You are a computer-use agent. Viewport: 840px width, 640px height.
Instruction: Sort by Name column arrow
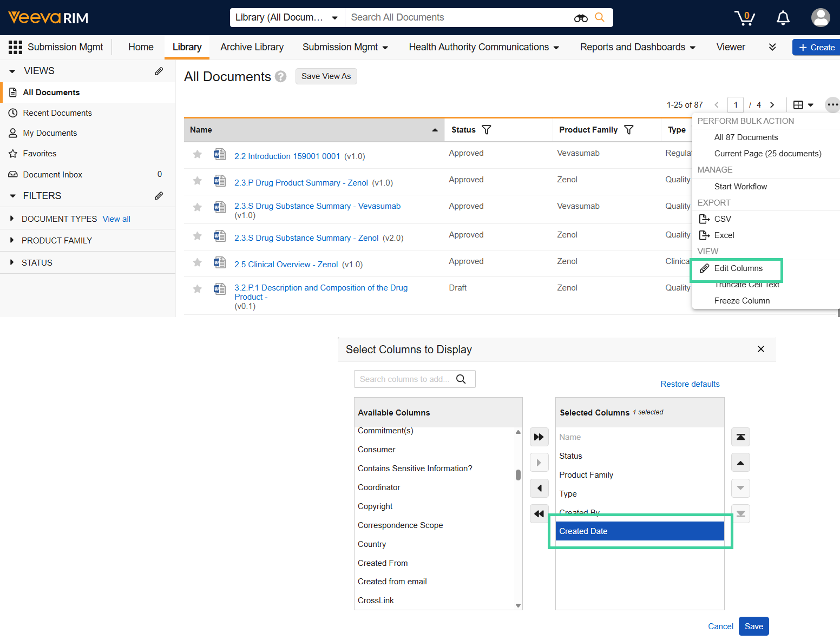[x=435, y=130]
